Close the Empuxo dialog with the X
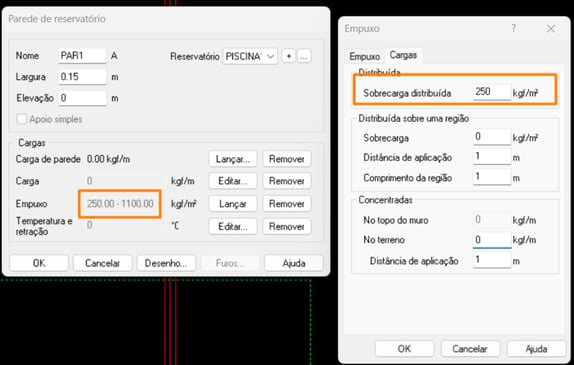 click(x=551, y=29)
